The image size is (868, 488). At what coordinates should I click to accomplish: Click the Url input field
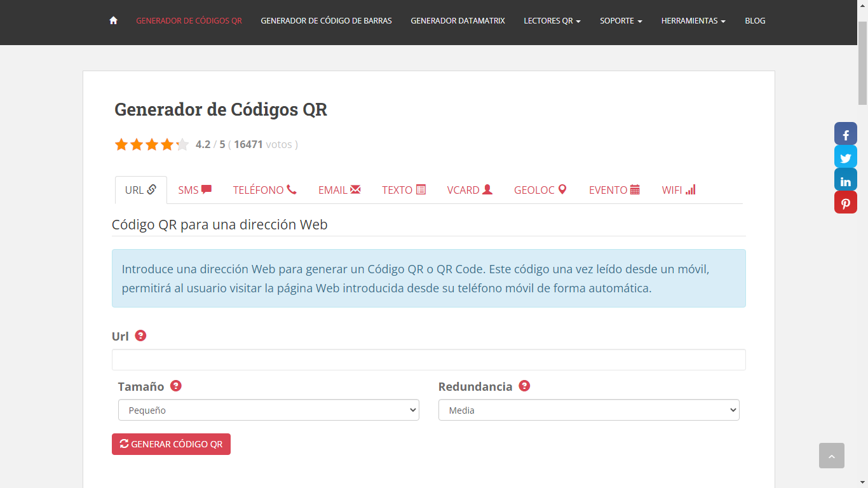coord(428,360)
